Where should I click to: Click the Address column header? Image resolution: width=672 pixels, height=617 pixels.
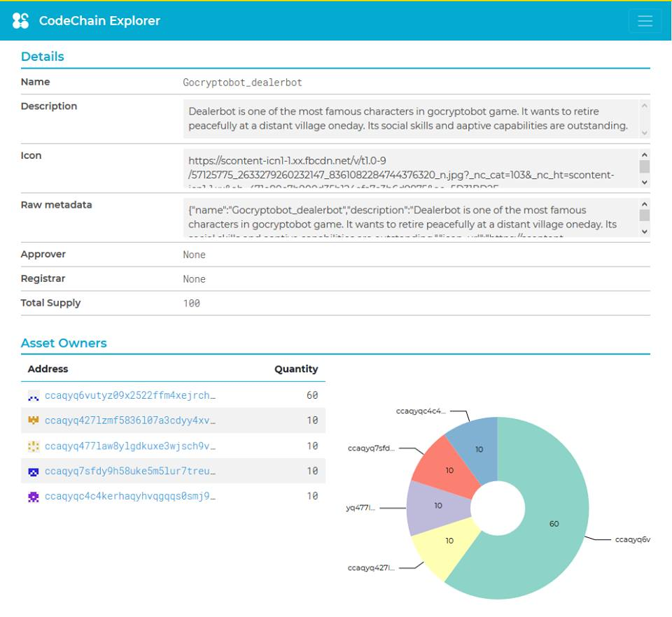(x=48, y=369)
